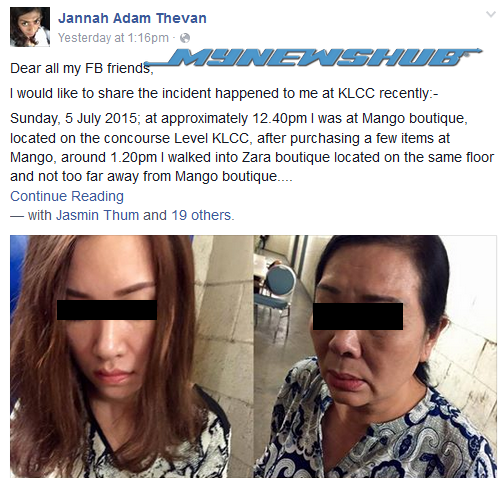Viewport: 501px width, 478px height.
Task: Open the post options chevron menu
Action: coord(491,14)
